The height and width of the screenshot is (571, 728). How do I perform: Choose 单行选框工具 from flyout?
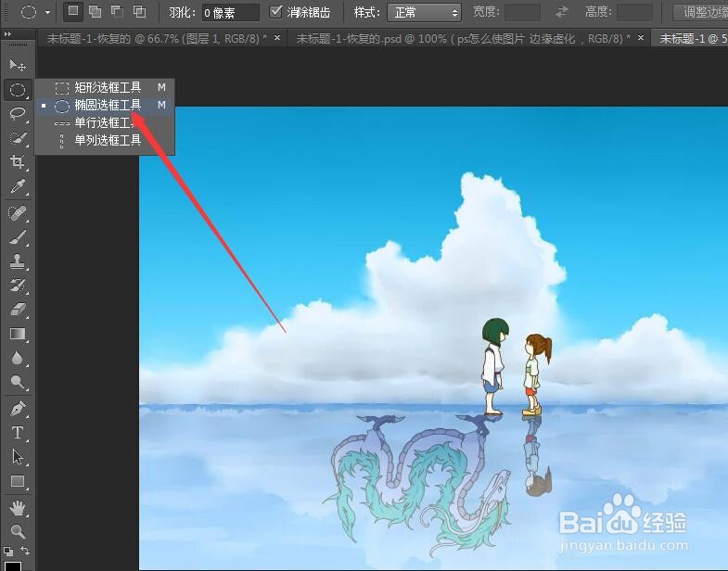pyautogui.click(x=105, y=123)
